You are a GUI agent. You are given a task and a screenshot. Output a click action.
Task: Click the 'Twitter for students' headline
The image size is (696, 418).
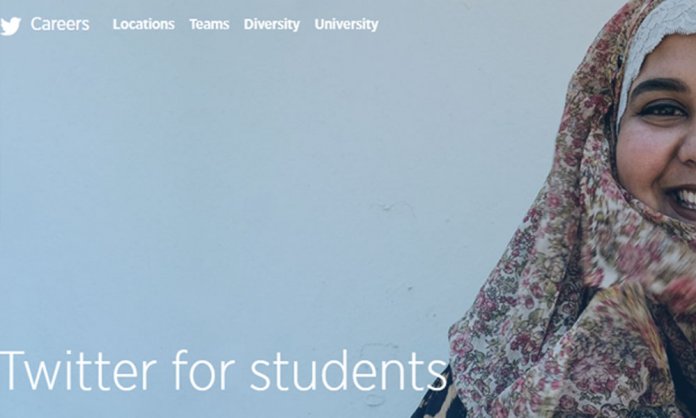223,371
